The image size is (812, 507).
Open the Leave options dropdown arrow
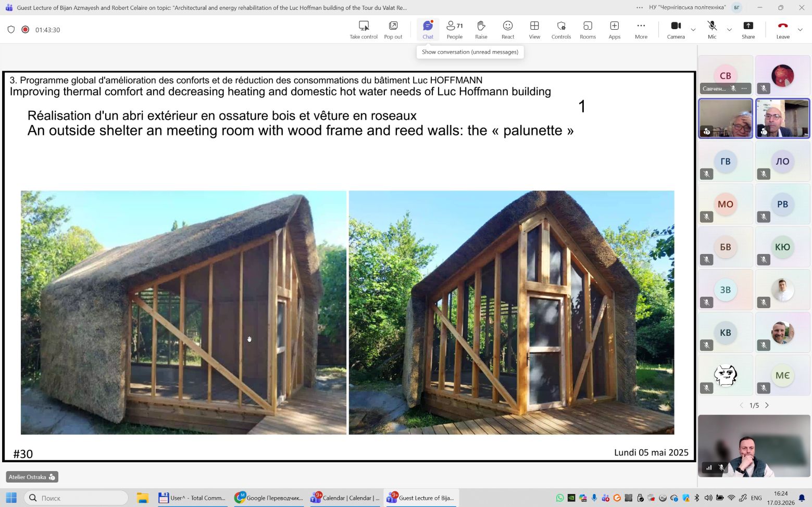coord(801,30)
